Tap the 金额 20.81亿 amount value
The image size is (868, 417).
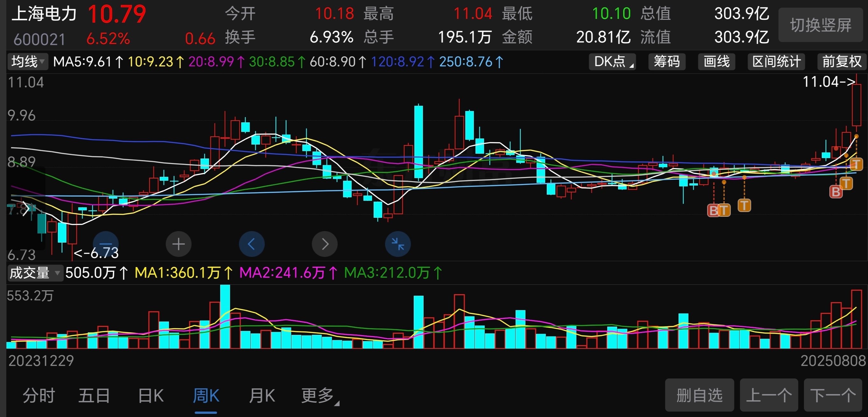click(603, 37)
